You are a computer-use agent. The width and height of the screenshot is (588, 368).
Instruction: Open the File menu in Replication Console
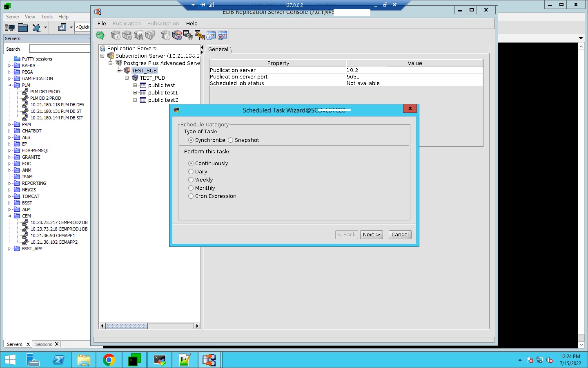coord(102,24)
